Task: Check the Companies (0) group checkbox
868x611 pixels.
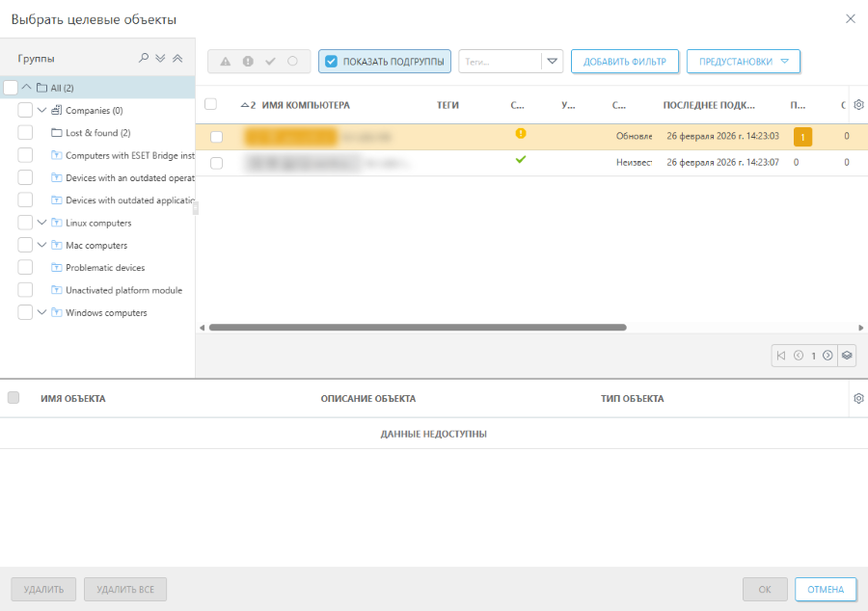Action: point(25,110)
